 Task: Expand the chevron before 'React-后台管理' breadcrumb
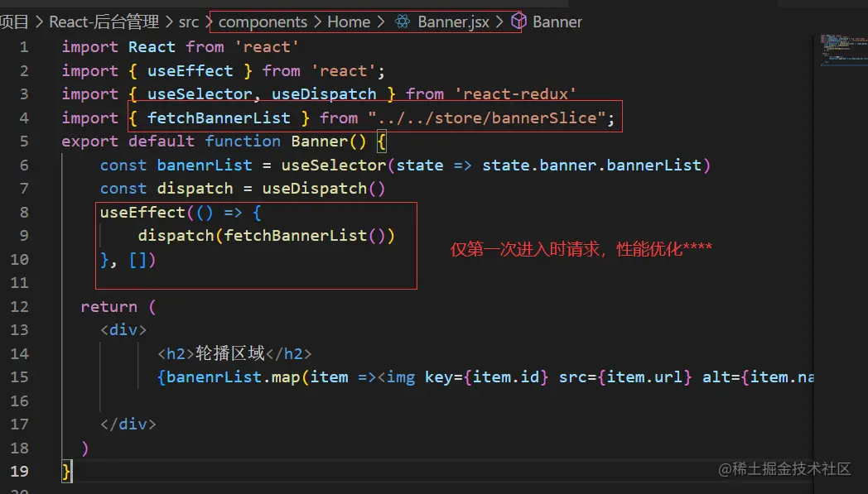[x=39, y=22]
